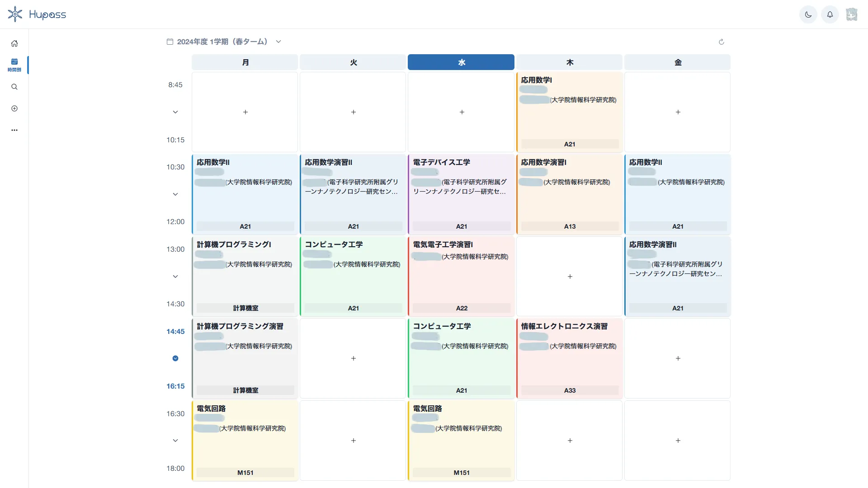Open the home page from sidebar

(x=14, y=43)
